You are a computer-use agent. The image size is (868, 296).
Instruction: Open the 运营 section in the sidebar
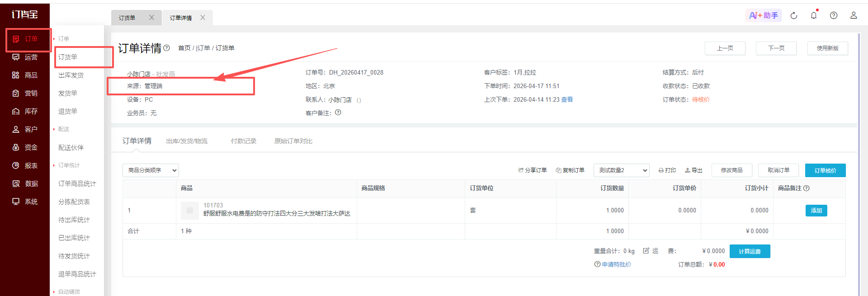(25, 57)
